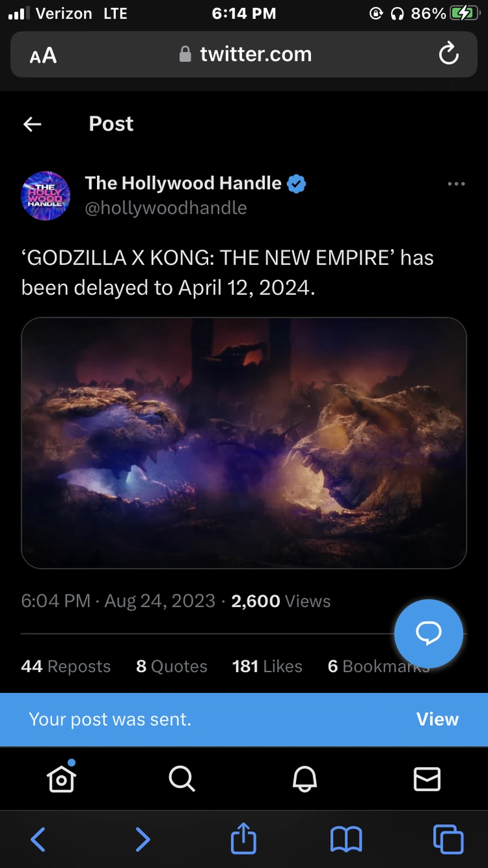This screenshot has width=488, height=868.
Task: Open Twitter search via magnifying glass icon
Action: click(182, 779)
